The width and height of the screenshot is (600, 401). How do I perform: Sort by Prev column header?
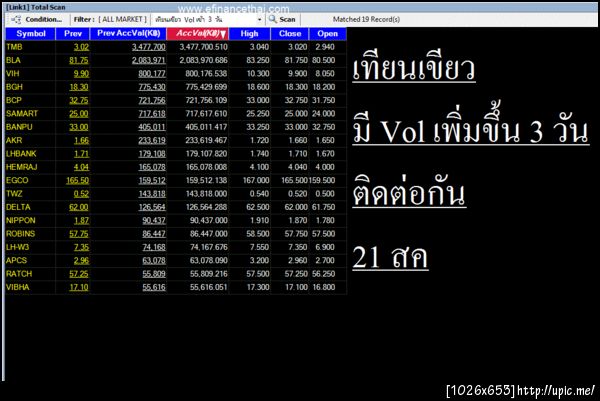click(73, 34)
